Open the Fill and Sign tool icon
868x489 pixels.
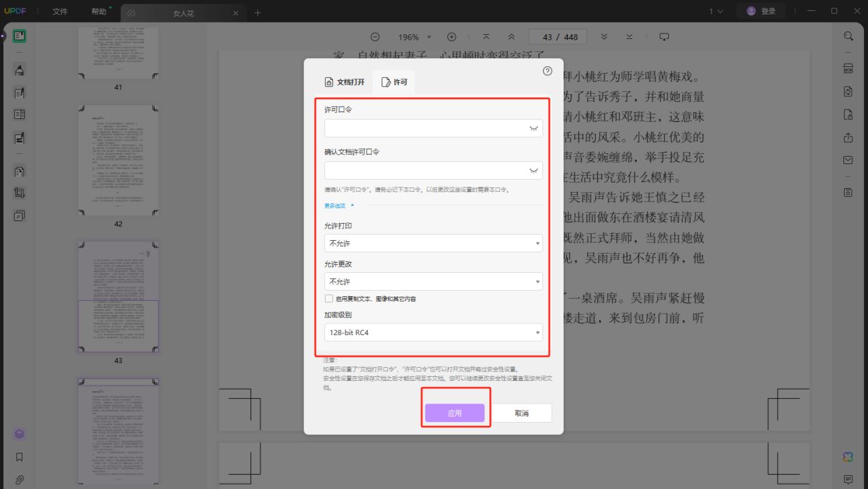point(19,138)
